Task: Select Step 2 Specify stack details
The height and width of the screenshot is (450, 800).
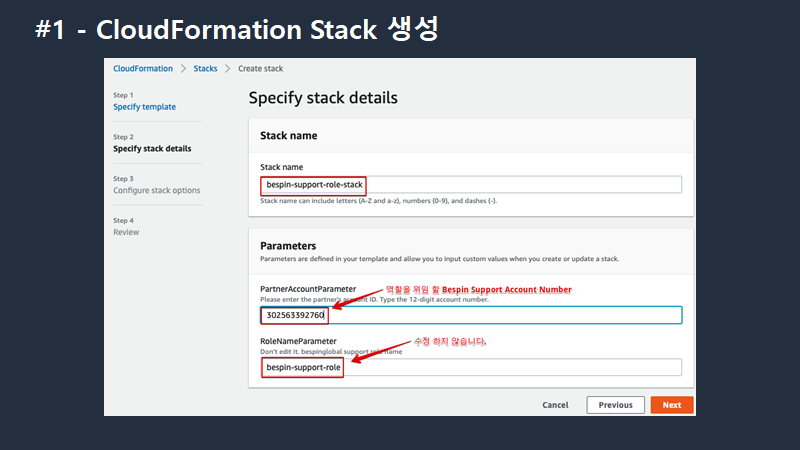Action: [152, 148]
